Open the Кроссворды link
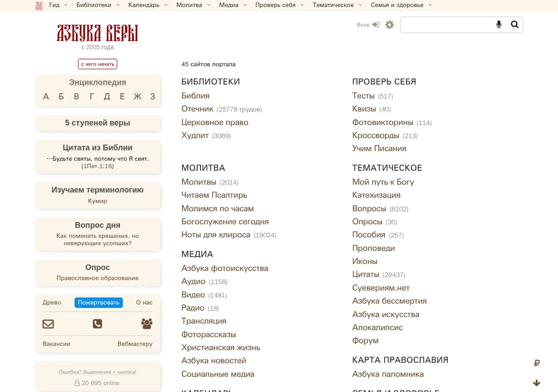Image resolution: width=558 pixels, height=392 pixels. (x=376, y=136)
